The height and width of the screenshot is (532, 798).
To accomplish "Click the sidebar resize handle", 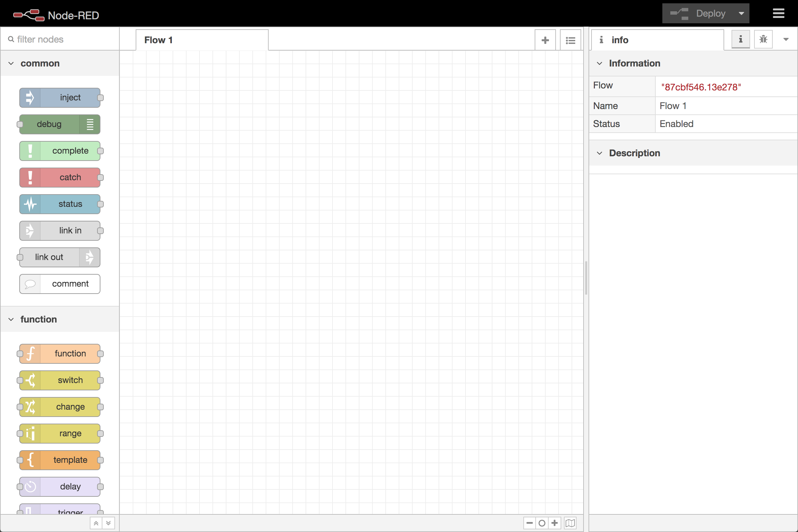I will click(x=586, y=278).
